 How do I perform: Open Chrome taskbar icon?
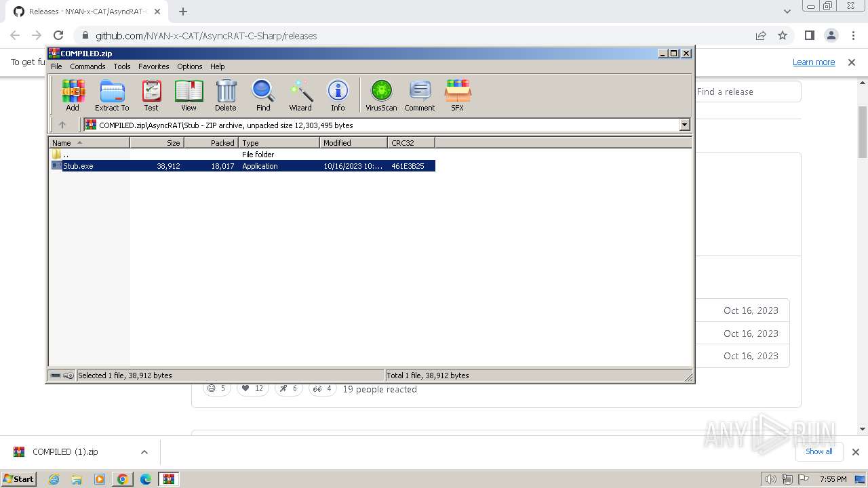(123, 479)
